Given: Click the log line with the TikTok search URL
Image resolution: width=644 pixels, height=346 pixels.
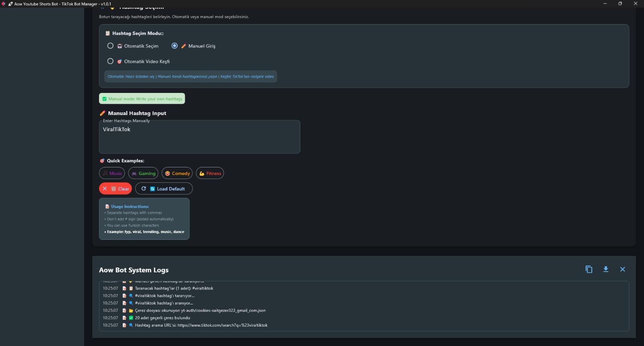Looking at the screenshot, I should 201,325.
